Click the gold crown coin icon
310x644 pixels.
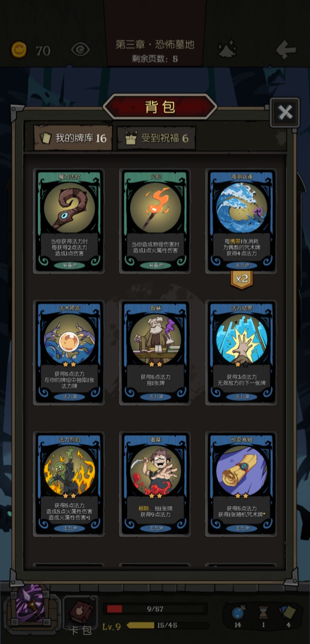coord(19,50)
